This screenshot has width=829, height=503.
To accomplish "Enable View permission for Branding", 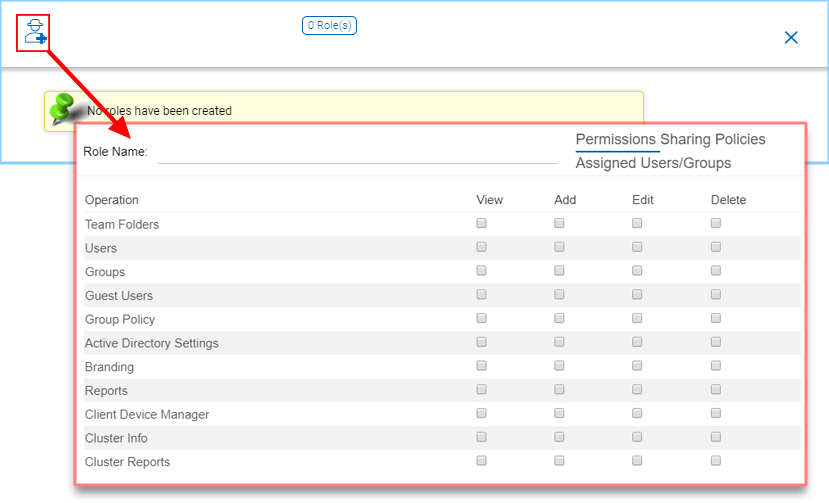I will coord(481,365).
